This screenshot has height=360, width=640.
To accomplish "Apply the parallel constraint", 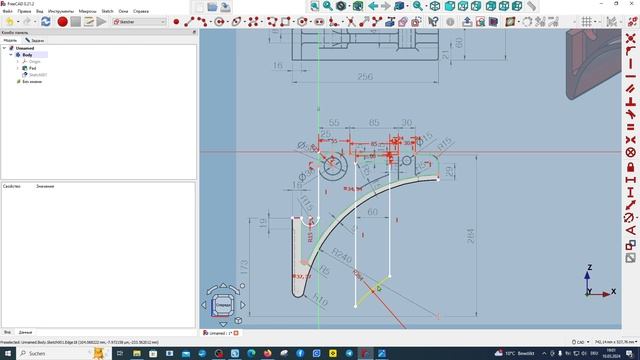I will tap(631, 89).
